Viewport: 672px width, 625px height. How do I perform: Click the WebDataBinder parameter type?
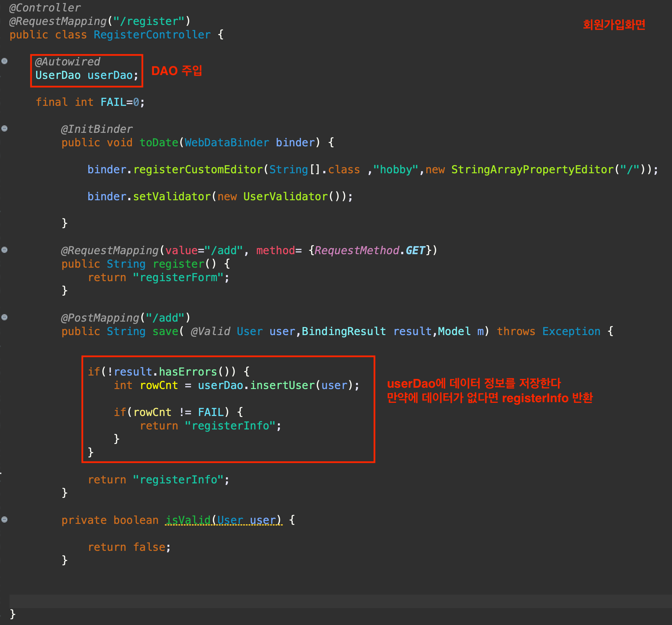(x=226, y=143)
